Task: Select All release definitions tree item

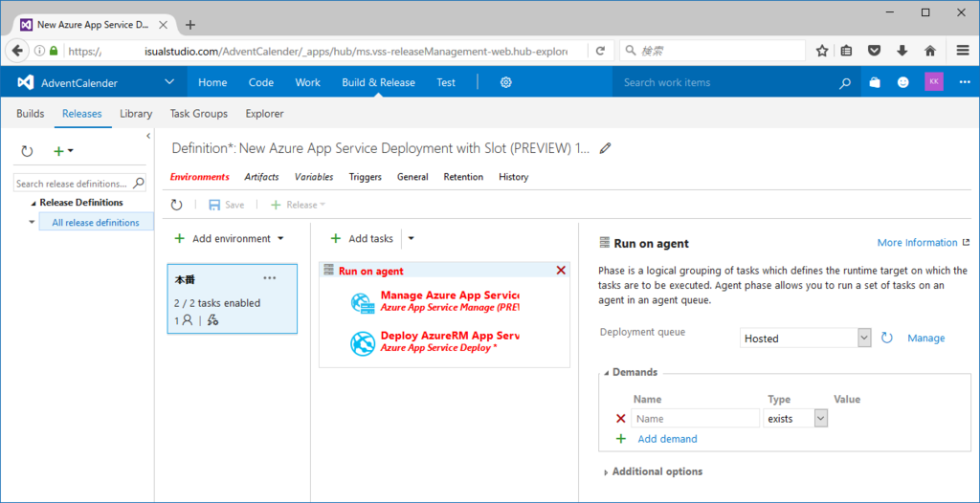Action: click(x=96, y=223)
